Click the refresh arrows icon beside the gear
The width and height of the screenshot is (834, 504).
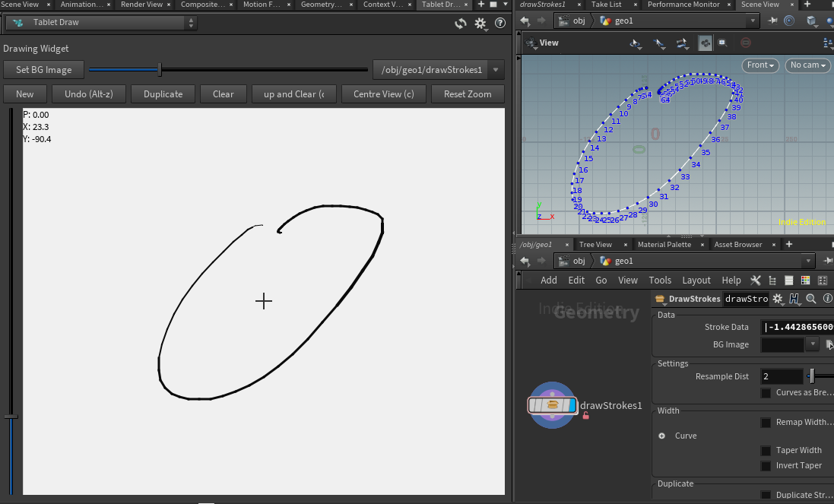coord(461,24)
